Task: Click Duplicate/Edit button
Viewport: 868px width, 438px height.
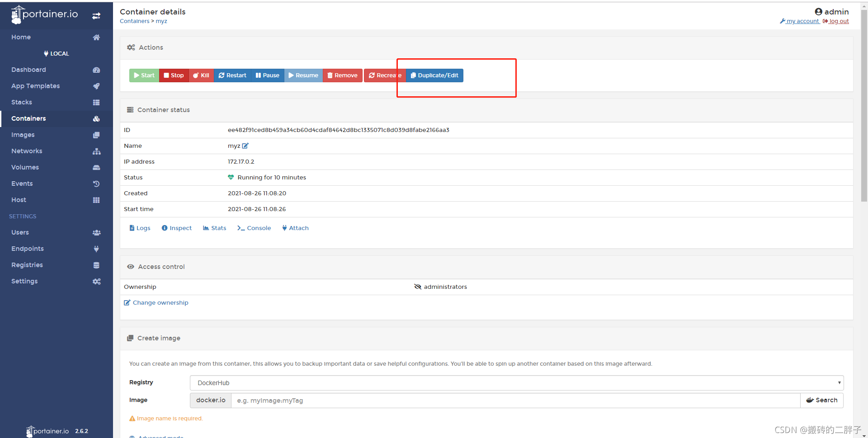Action: click(x=435, y=75)
